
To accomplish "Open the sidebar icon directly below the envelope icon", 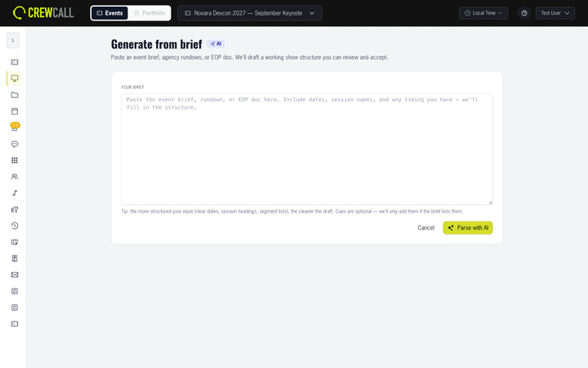I will point(15,291).
